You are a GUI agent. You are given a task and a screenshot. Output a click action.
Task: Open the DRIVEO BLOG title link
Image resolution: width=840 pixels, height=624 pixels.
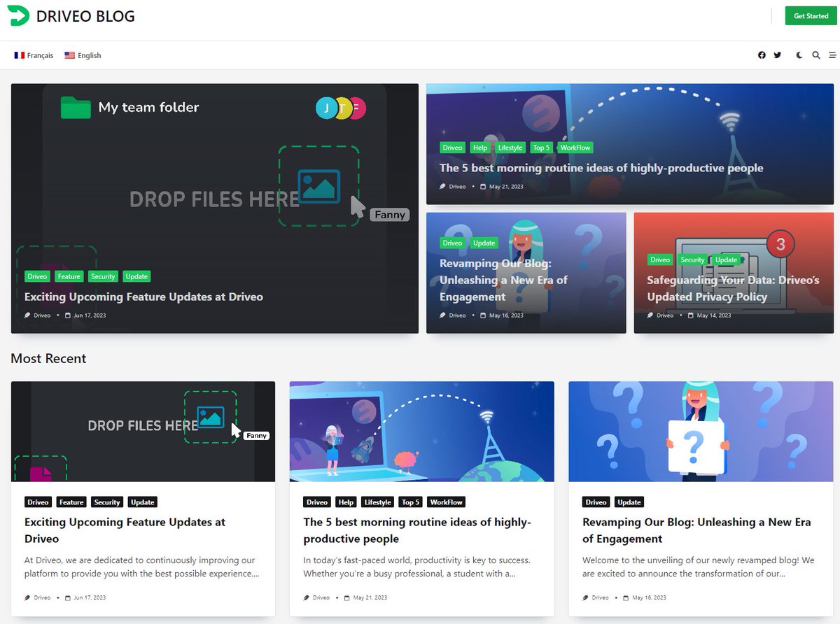click(x=85, y=16)
